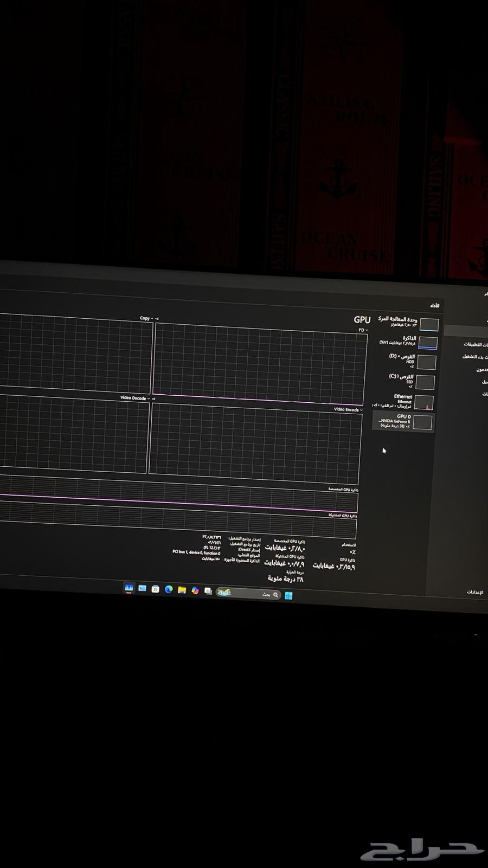Image resolution: width=488 pixels, height=868 pixels.
Task: Click the Ethernet activity graph thumbnail
Action: [424, 402]
